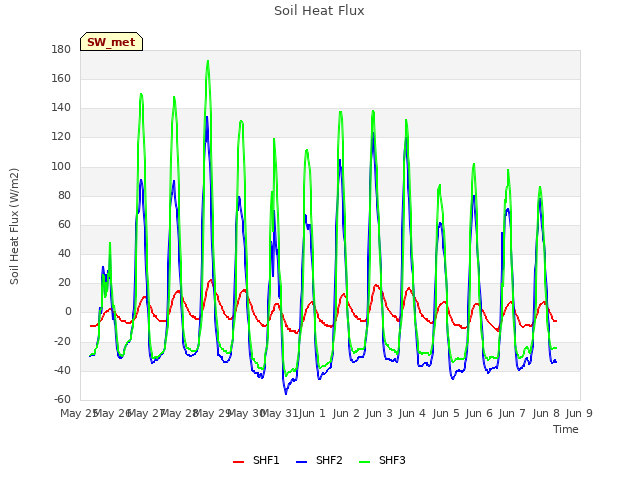
Task: Click the Time x-axis label
Action: pyautogui.click(x=566, y=429)
